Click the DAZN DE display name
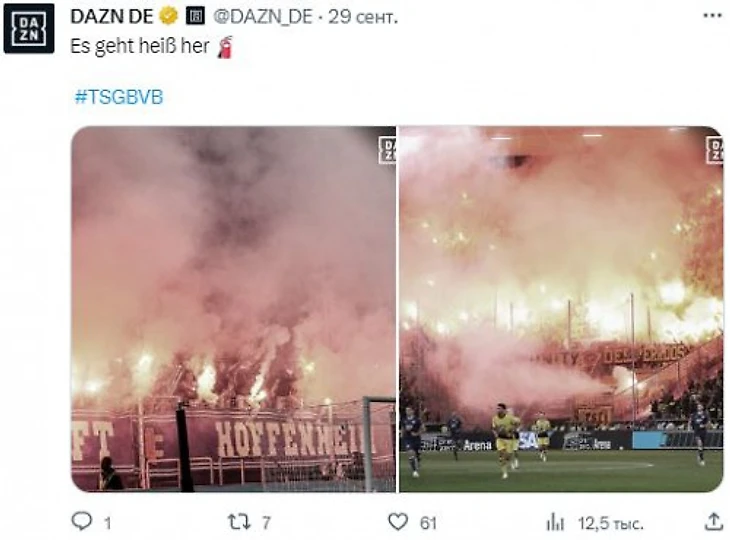The image size is (730, 540). (x=112, y=17)
